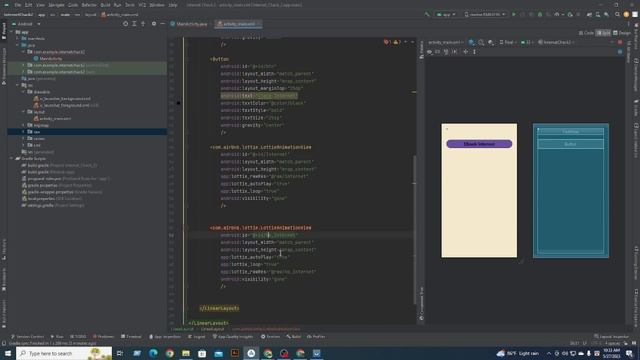The height and width of the screenshot is (360, 640).
Task: Click the green Run app button
Action: tap(514, 14)
